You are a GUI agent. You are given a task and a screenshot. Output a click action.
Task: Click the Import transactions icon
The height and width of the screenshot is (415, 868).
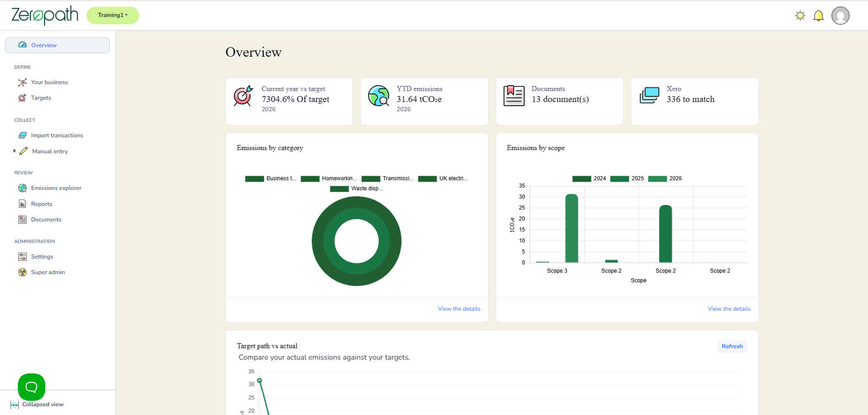click(22, 135)
